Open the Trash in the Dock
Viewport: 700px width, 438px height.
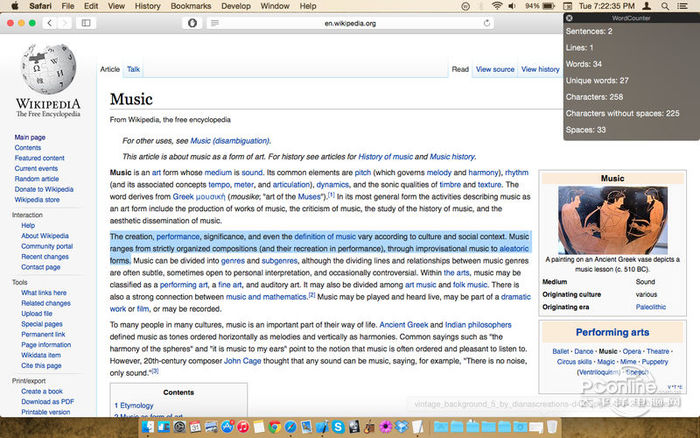552,427
